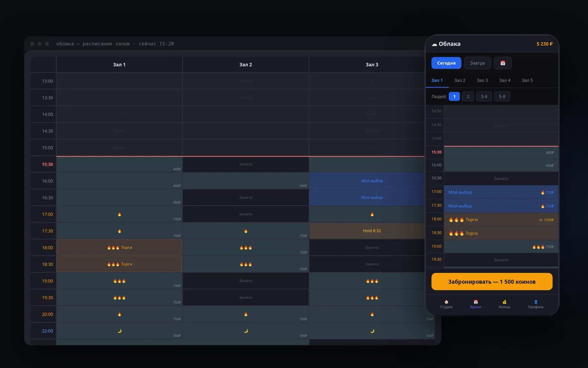588x368 pixels.
Task: Open Коины tab in bottom navigation
Action: 504,304
